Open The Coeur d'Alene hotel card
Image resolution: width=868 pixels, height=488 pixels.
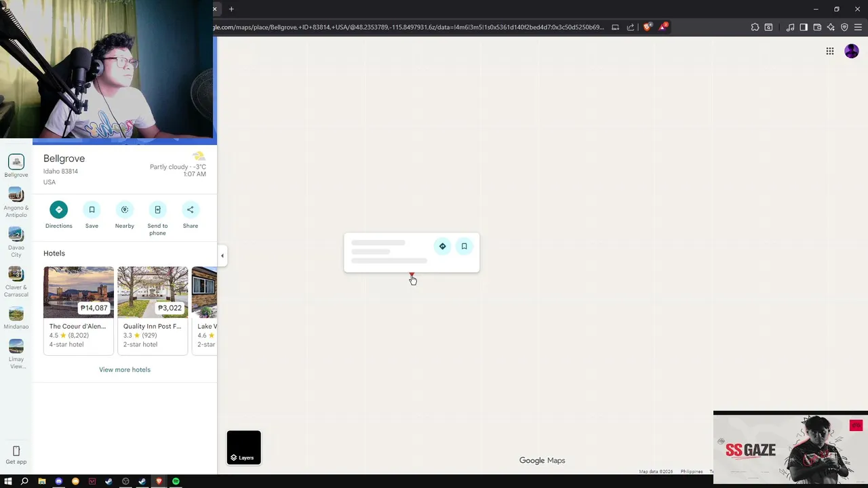pyautogui.click(x=79, y=310)
